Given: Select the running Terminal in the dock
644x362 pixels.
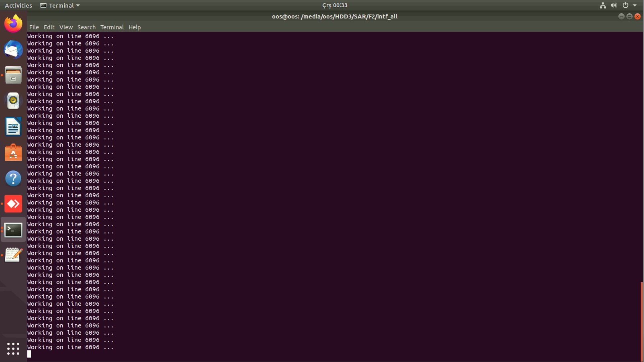Looking at the screenshot, I should click(x=13, y=229).
